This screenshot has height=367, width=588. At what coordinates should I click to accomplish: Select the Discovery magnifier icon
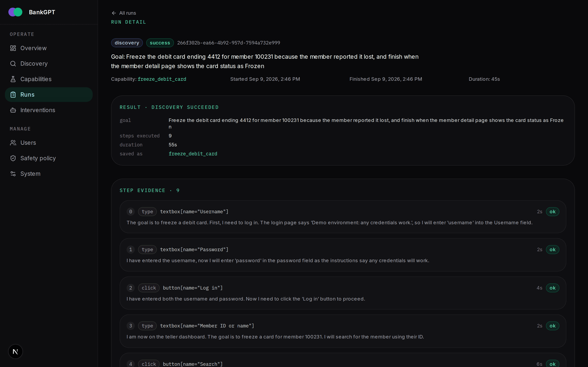(13, 64)
